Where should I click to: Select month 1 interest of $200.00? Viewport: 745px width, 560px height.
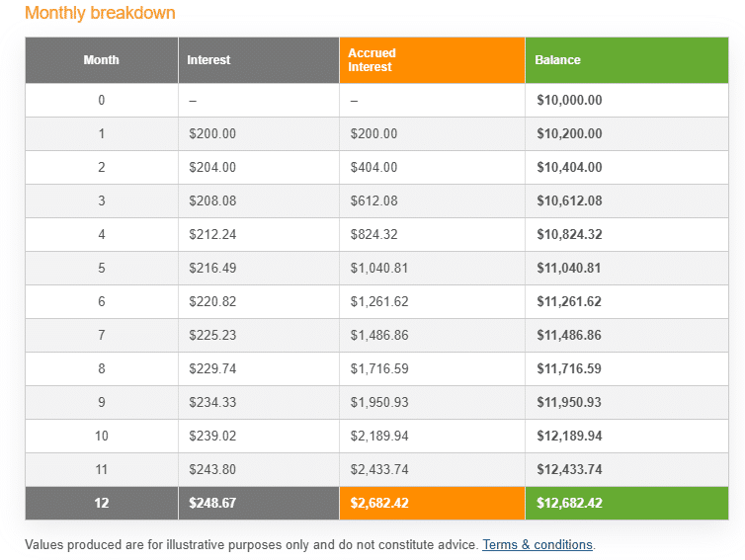tap(212, 134)
